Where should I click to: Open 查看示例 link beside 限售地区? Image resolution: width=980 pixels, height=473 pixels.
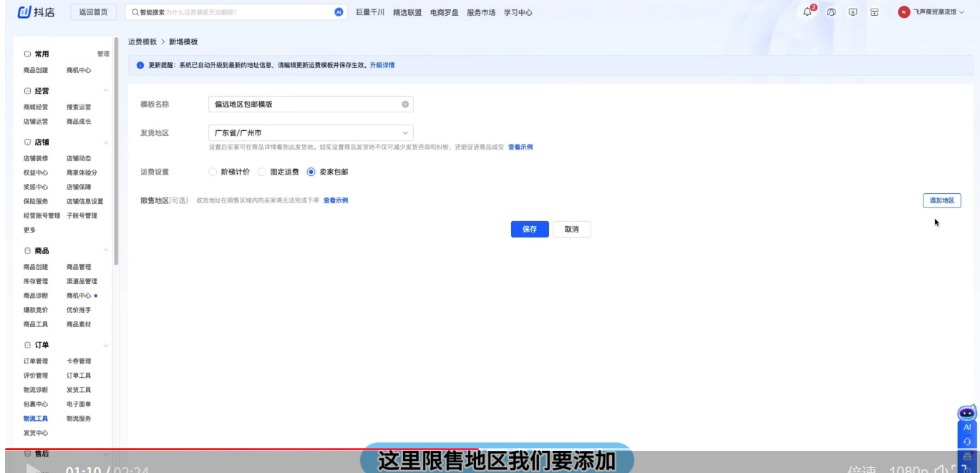336,200
